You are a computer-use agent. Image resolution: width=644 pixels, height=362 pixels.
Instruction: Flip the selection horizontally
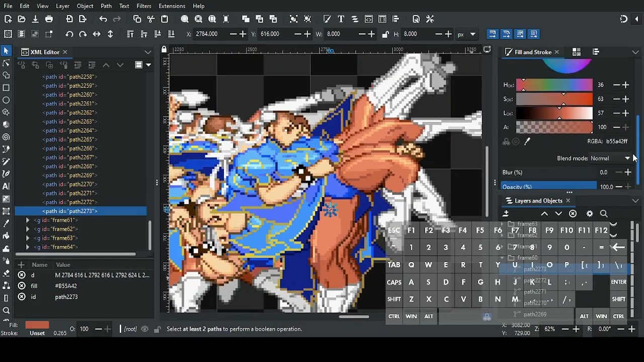[97, 34]
